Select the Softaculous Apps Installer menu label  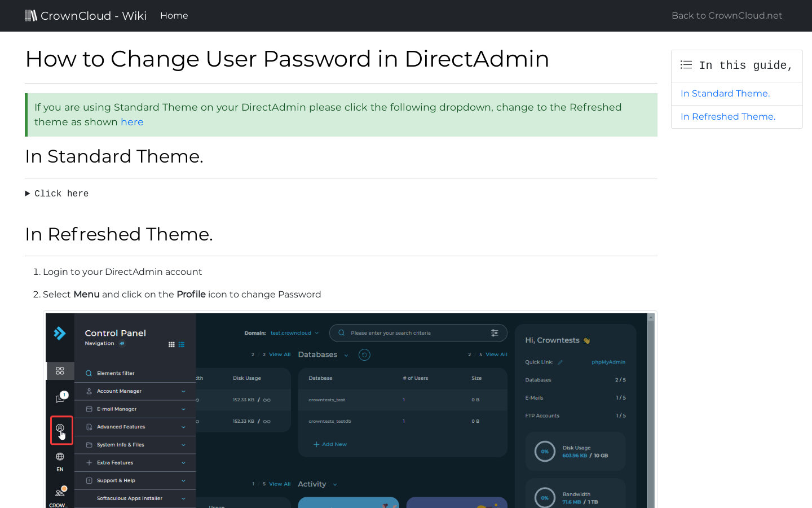[130, 498]
